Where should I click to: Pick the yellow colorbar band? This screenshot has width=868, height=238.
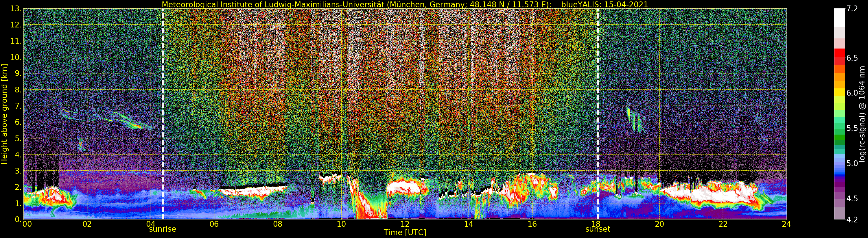click(839, 92)
